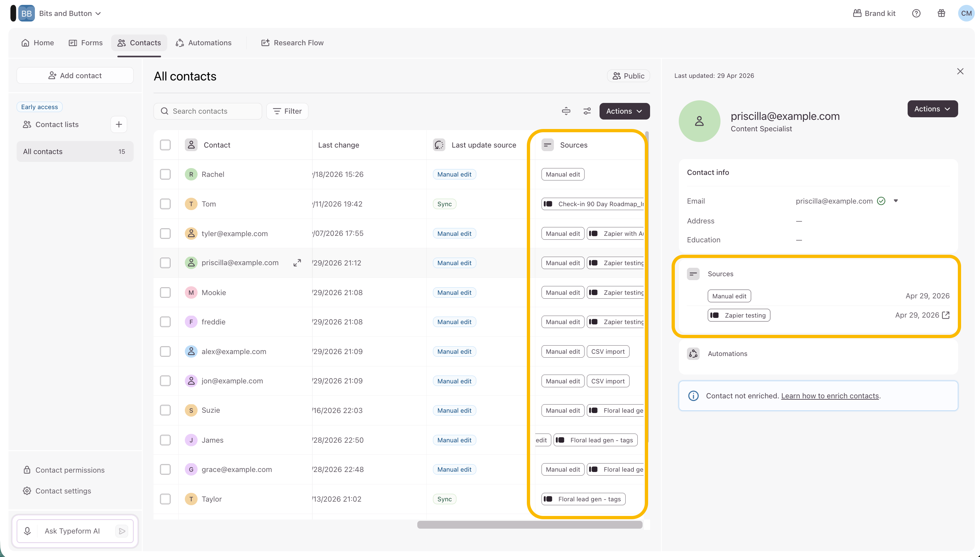Open external link for Zapier testing source

tap(946, 315)
